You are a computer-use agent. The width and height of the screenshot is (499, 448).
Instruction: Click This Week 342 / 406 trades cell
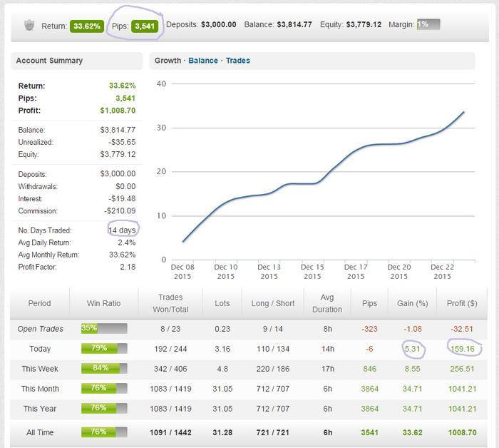(170, 369)
